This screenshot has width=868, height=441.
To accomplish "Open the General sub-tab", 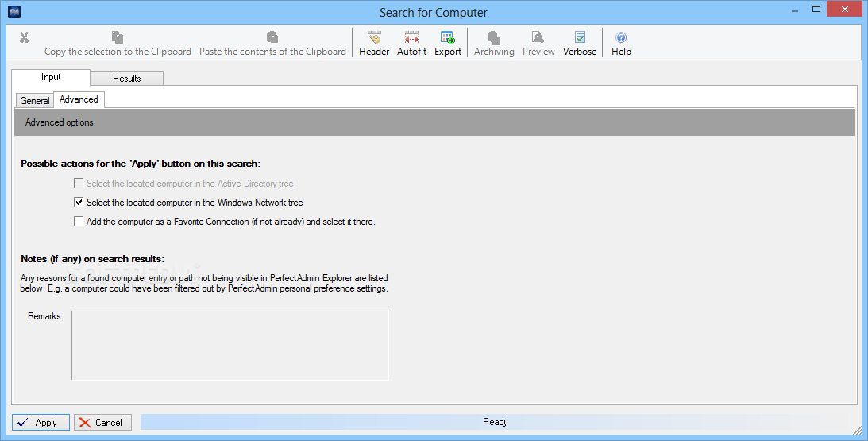I will click(35, 101).
